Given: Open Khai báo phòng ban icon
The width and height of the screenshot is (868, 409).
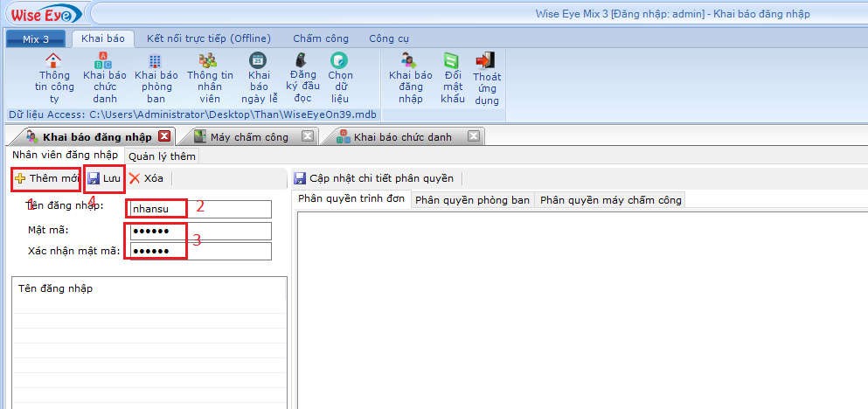Looking at the screenshot, I should (x=155, y=61).
